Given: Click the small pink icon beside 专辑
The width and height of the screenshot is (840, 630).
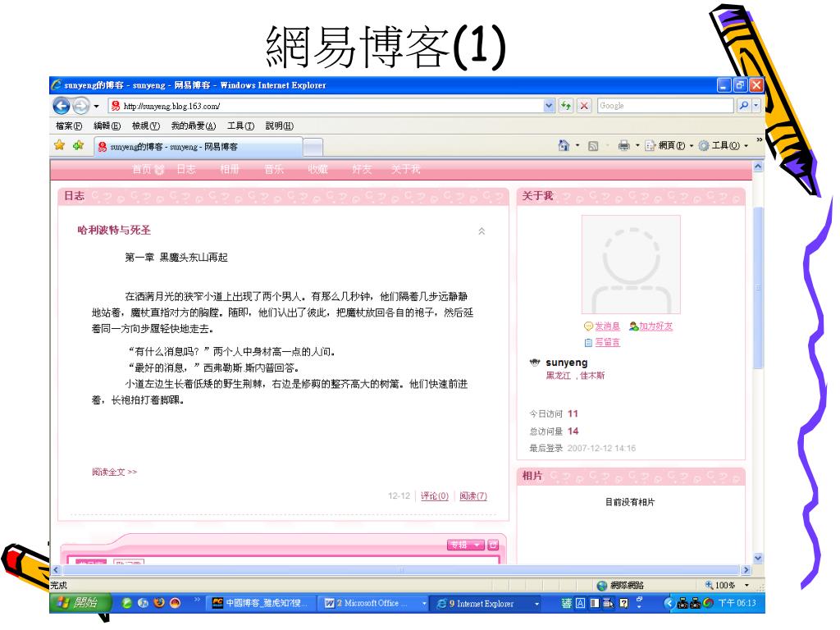Looking at the screenshot, I should tap(493, 545).
